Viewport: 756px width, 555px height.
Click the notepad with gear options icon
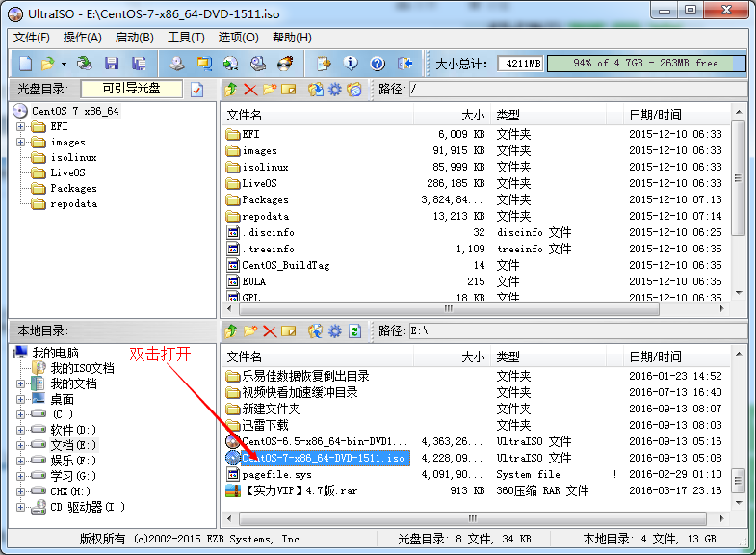tap(324, 64)
